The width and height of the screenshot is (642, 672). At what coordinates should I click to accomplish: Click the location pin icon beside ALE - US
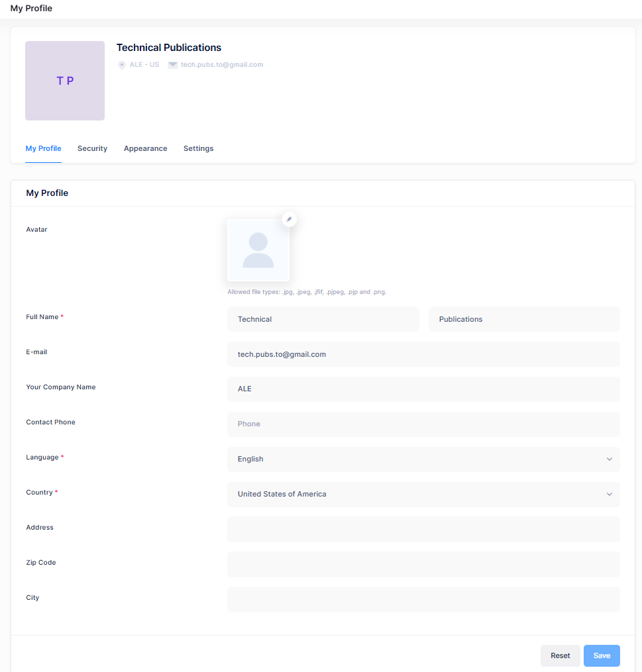pyautogui.click(x=122, y=65)
